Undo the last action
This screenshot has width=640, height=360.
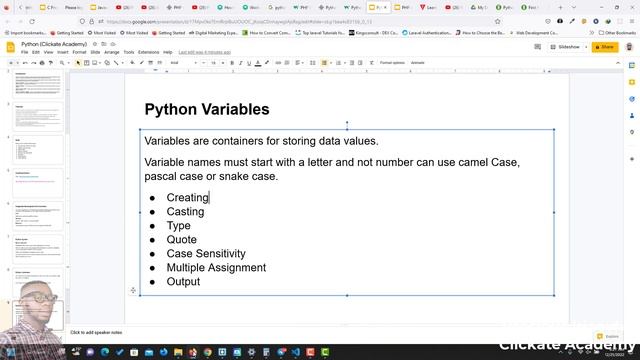tap(25, 63)
